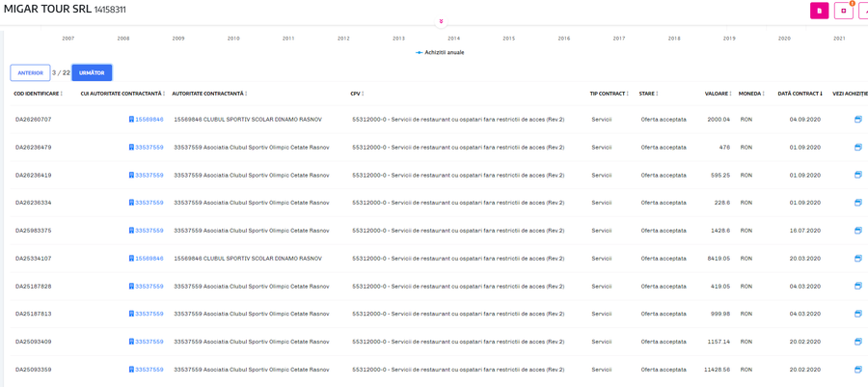Sort table by MONEDA column
Viewport: 868px width, 387px height.
pos(751,94)
